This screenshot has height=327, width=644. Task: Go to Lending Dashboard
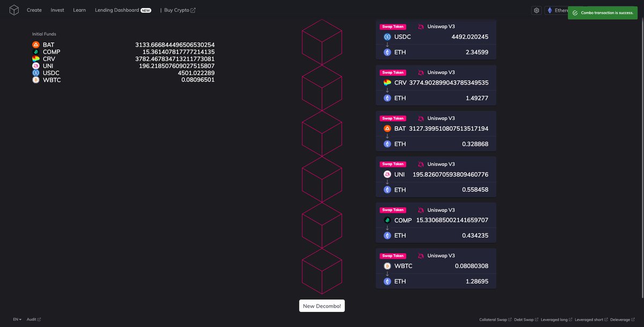tap(123, 10)
